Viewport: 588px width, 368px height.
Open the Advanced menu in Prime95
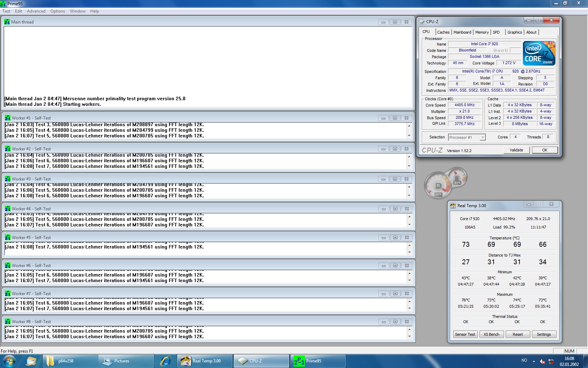(36, 11)
